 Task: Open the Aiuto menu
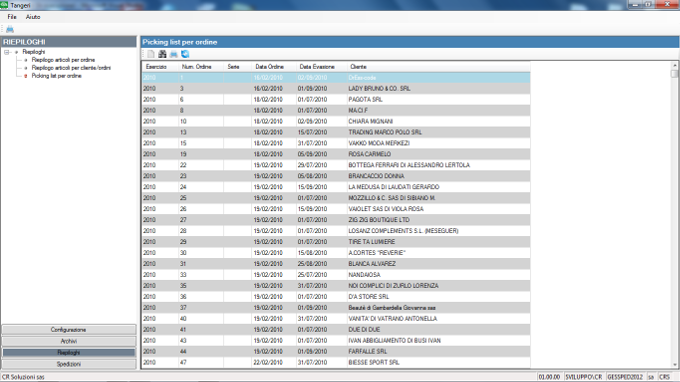pyautogui.click(x=33, y=17)
